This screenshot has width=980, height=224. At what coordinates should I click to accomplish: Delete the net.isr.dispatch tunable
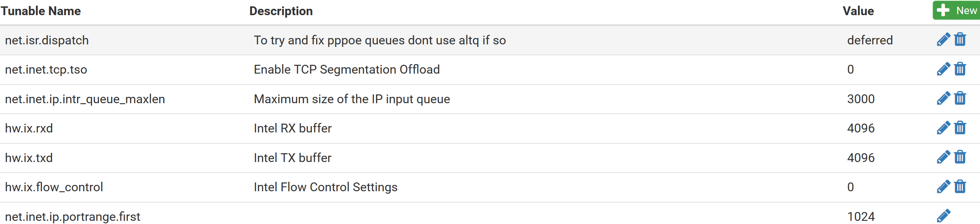click(x=960, y=39)
